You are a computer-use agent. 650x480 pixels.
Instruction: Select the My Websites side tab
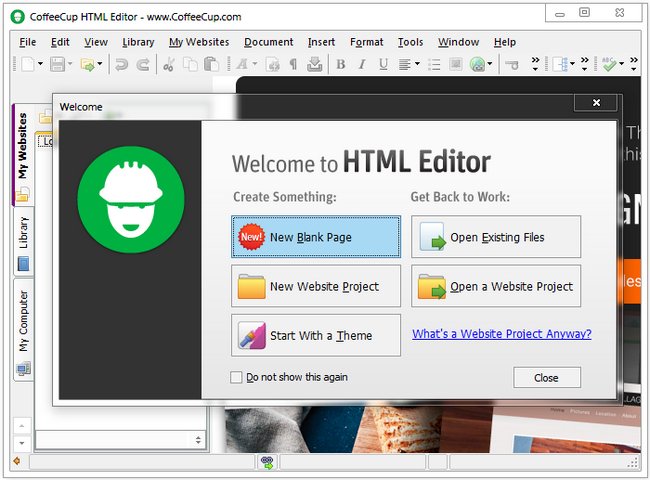(22, 155)
